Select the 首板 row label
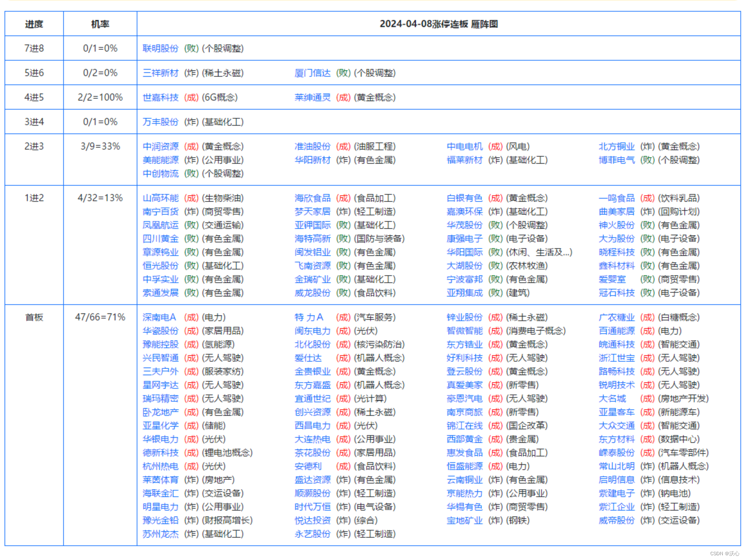 coord(34,317)
